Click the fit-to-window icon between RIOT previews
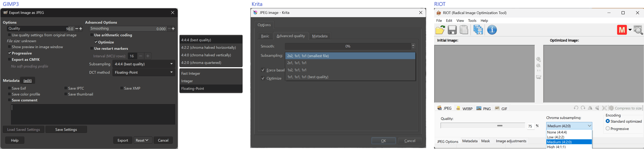 pos(539,77)
